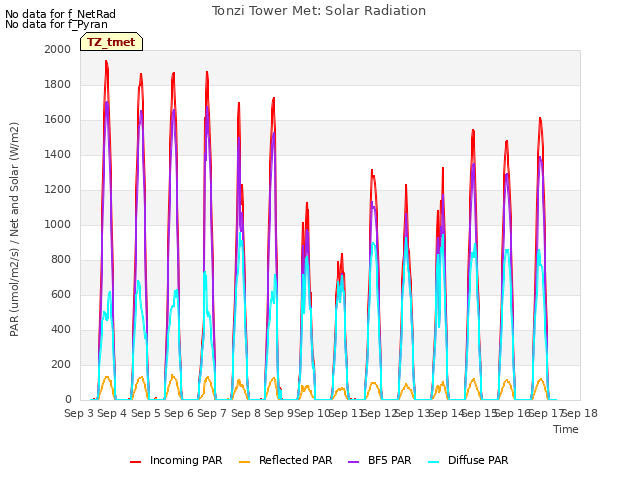
Task: Click the 600 y-axis tick label
Action: 61,294
